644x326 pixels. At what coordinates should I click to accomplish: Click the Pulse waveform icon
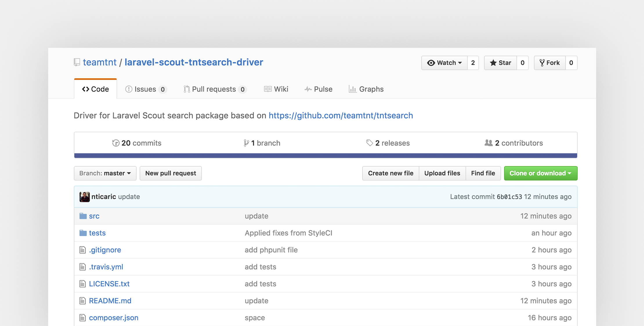pyautogui.click(x=308, y=89)
